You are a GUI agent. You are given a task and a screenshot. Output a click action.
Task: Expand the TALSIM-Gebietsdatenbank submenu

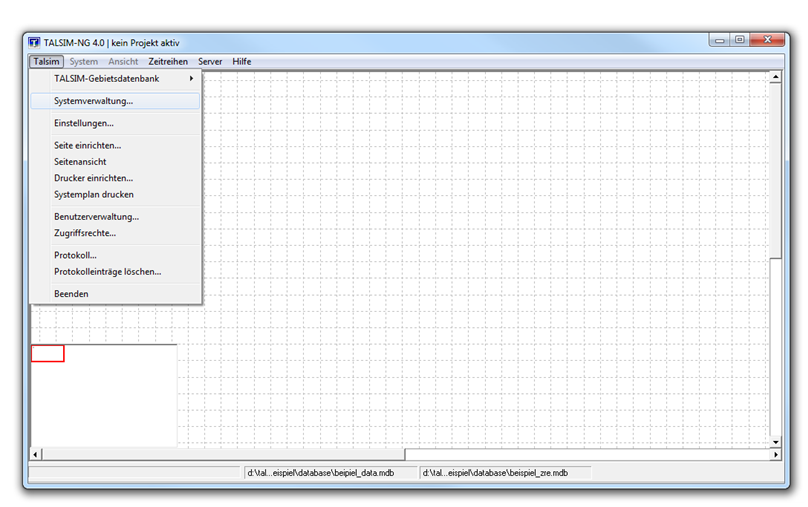(107, 79)
